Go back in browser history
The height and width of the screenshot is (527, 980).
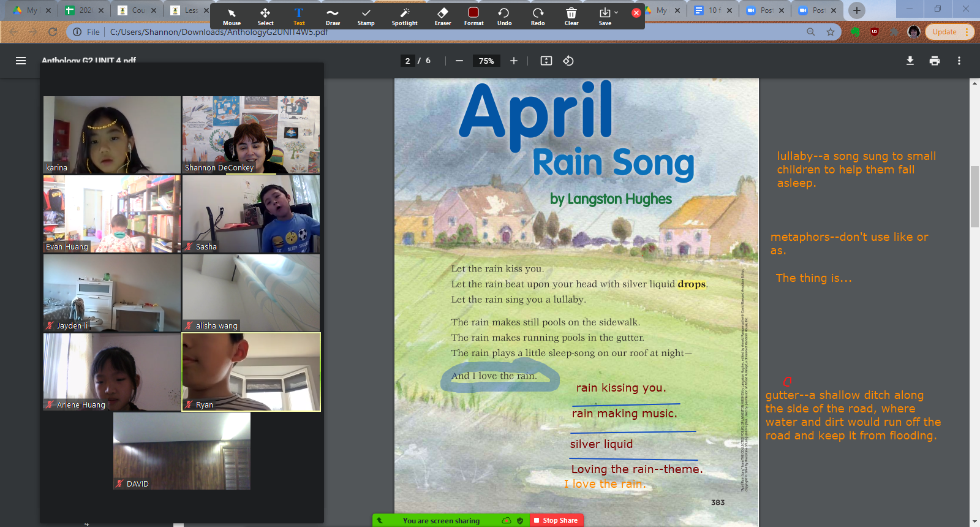pyautogui.click(x=13, y=32)
